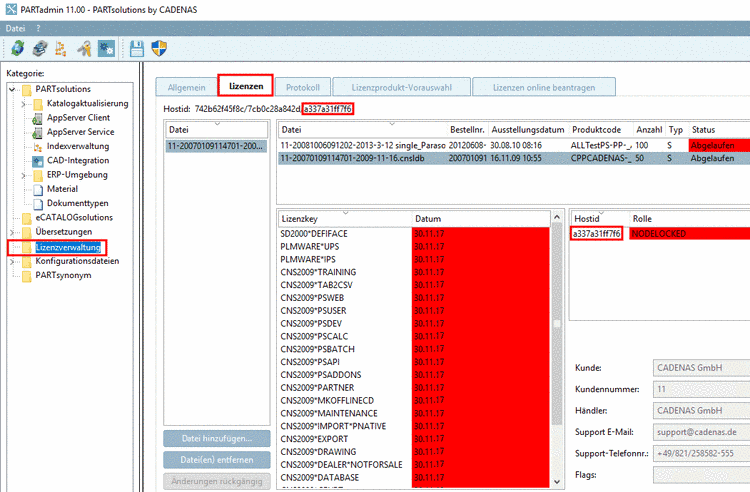
Task: Click the Support E-Mail field
Action: point(701,432)
